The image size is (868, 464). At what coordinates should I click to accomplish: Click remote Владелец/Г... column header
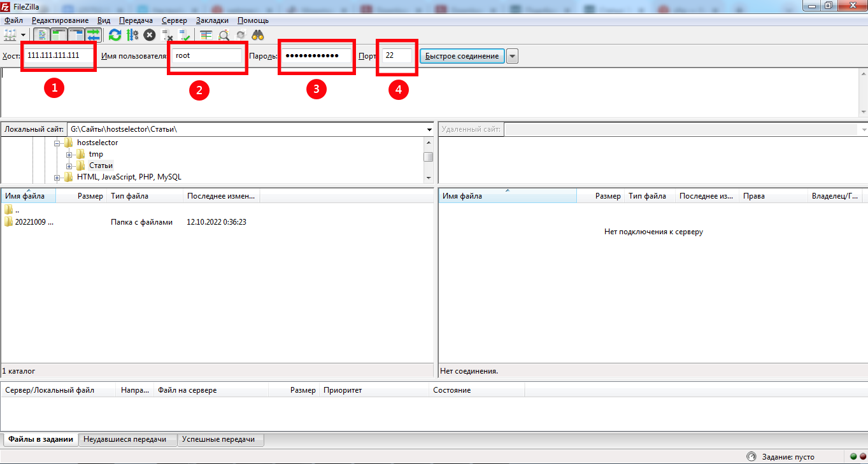pos(834,196)
